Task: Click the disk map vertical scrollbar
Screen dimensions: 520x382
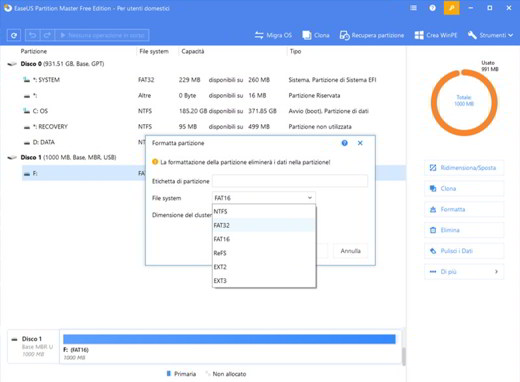Action: coord(404,356)
